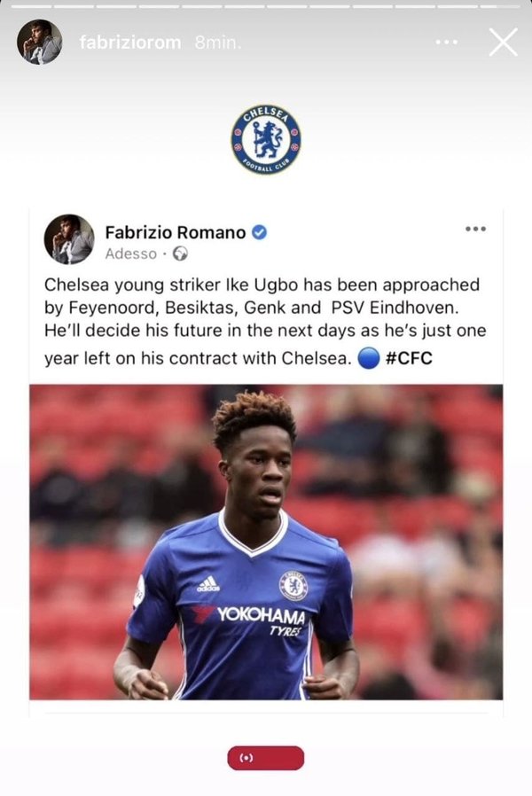Close the story with the X
Image resolution: width=532 pixels, height=796 pixels.
coord(503,42)
